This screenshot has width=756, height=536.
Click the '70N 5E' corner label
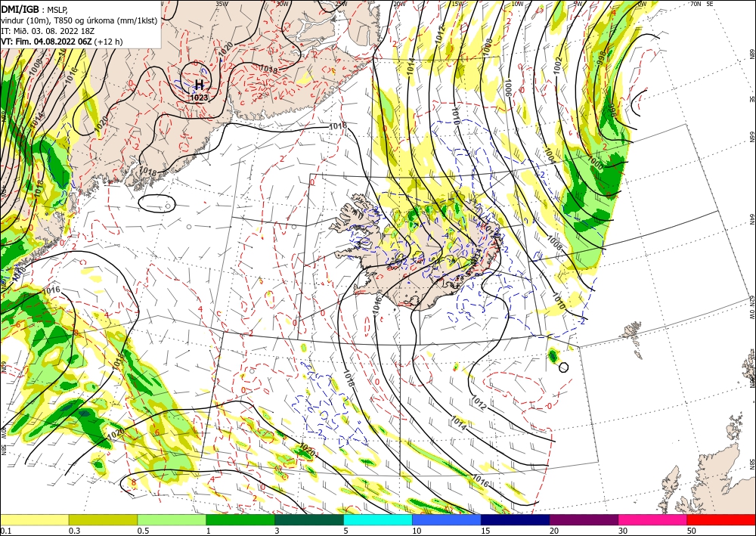(702, 4)
